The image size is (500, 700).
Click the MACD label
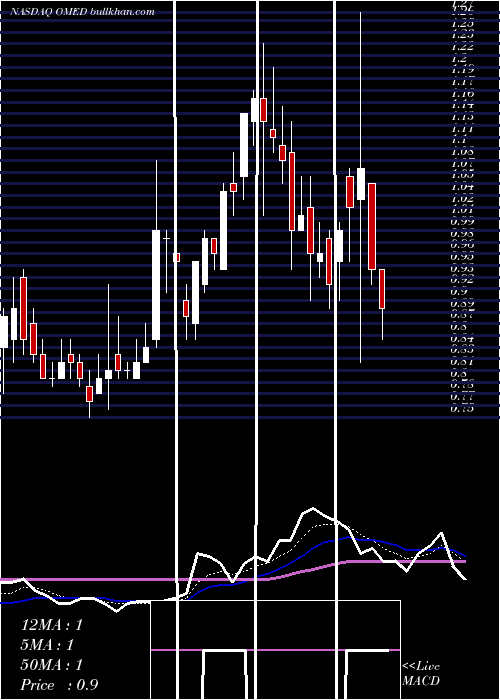click(421, 681)
